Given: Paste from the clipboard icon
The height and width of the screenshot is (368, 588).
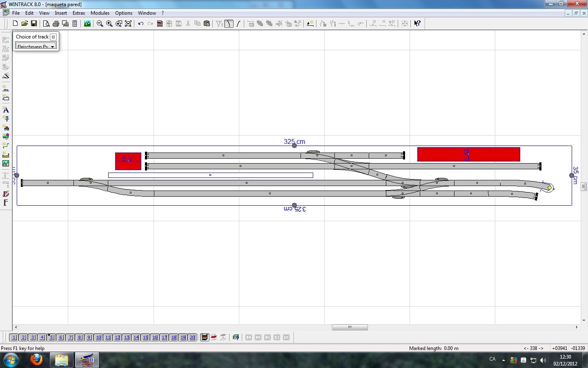Looking at the screenshot, I should 207,24.
